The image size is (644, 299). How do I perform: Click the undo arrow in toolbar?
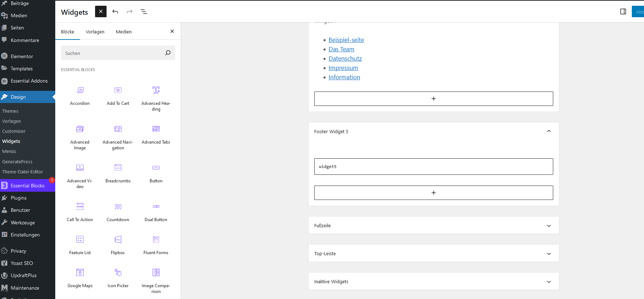tap(115, 12)
